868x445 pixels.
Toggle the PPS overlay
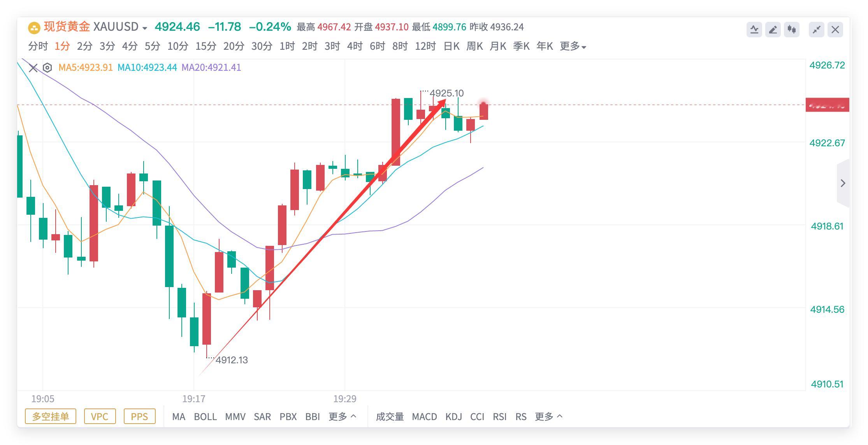click(x=139, y=417)
